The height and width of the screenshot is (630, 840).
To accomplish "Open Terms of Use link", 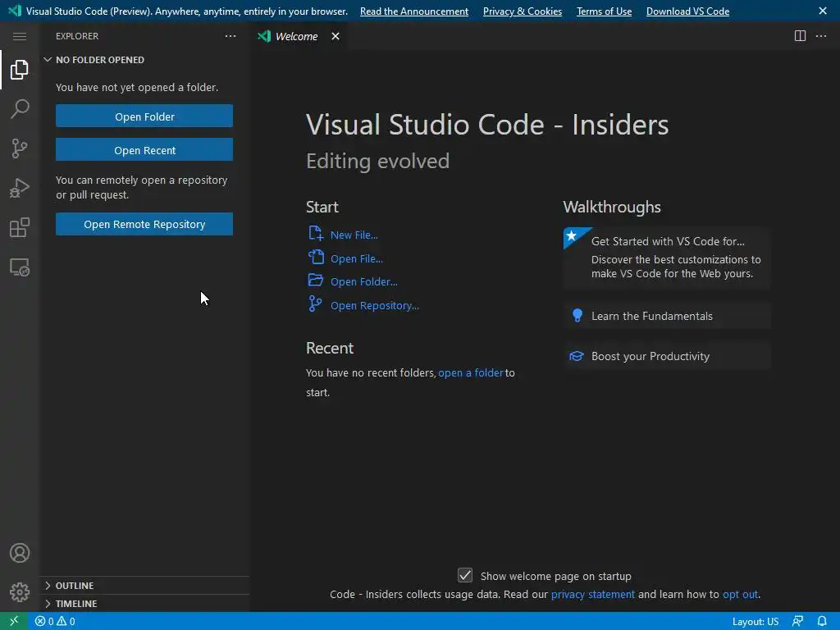I will tap(604, 11).
